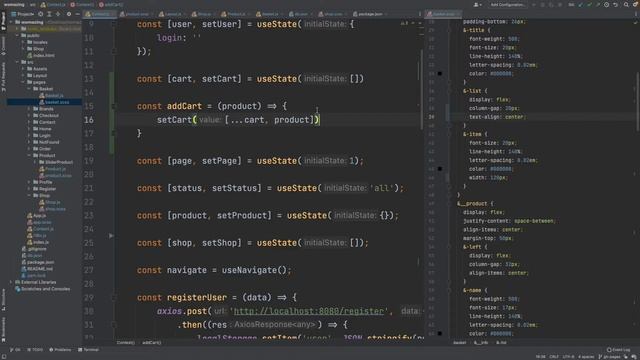The image size is (640, 360).
Task: Open Project panel gear options
Action: 69,14
